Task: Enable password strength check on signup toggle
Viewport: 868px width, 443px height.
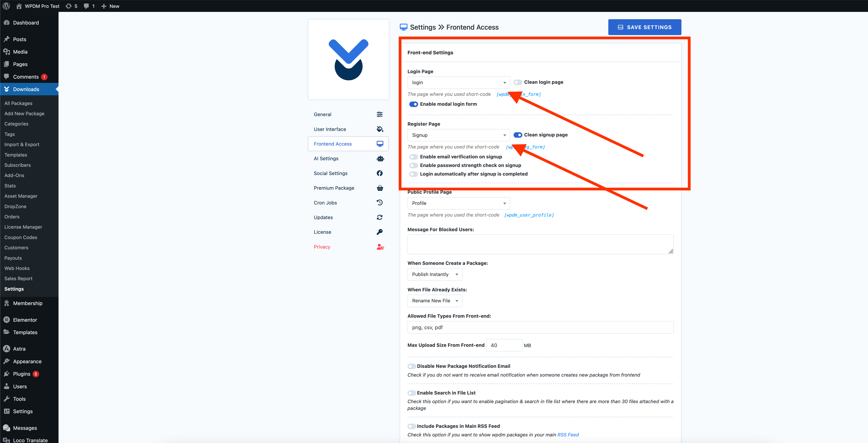Action: (x=414, y=165)
